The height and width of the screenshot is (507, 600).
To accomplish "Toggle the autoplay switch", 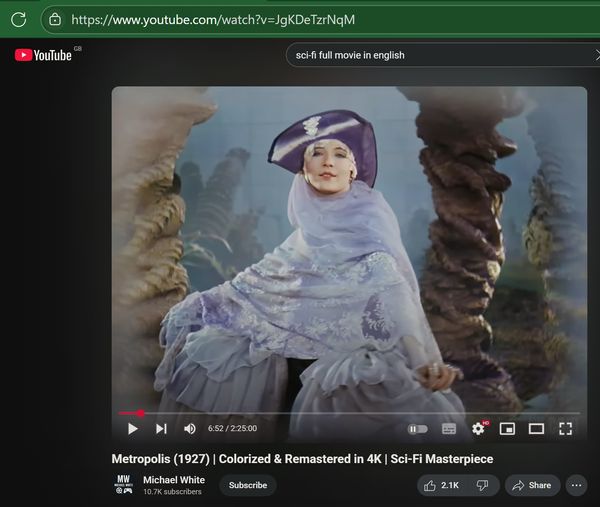I will pyautogui.click(x=418, y=429).
